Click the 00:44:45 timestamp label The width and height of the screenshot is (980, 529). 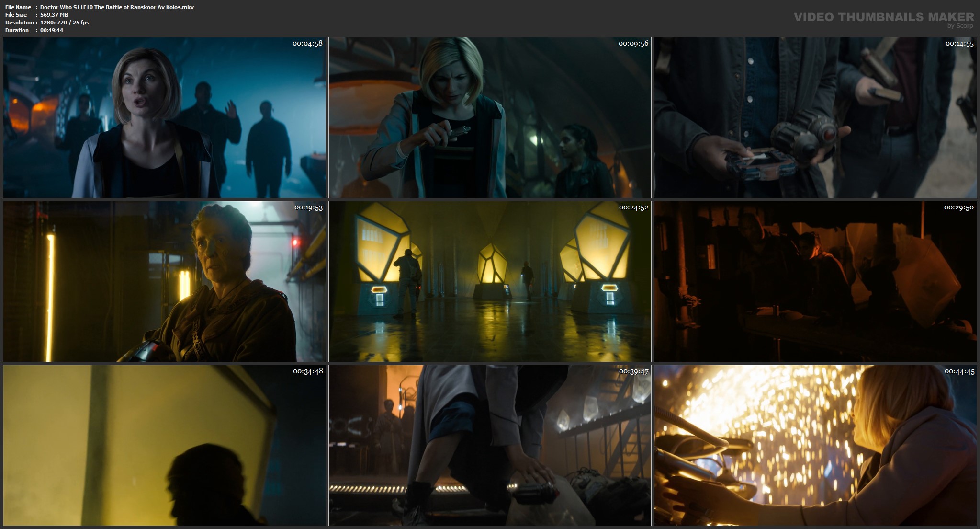[959, 371]
